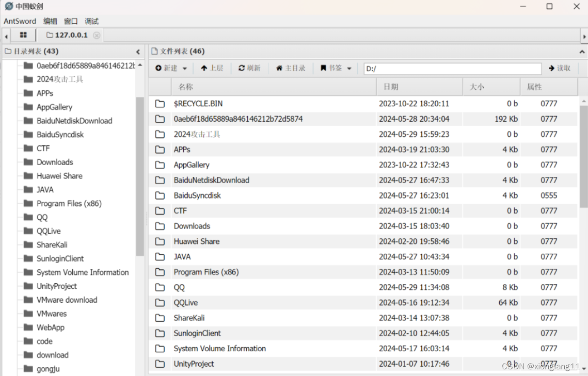588x376 pixels.
Task: Click the $RECYCLE.BIN folder icon in file list
Action: pos(160,104)
